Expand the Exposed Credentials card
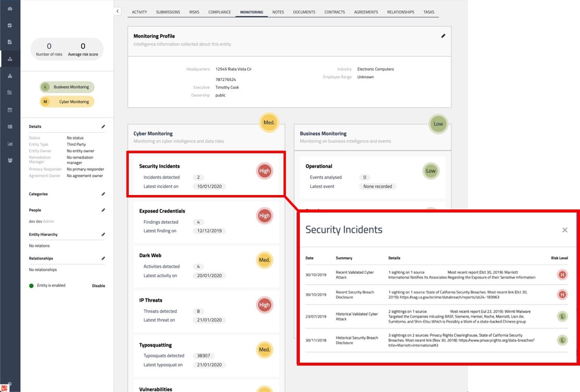 point(206,221)
